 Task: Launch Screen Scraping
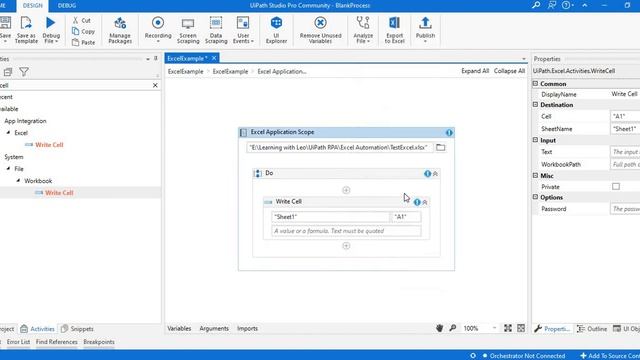click(188, 30)
